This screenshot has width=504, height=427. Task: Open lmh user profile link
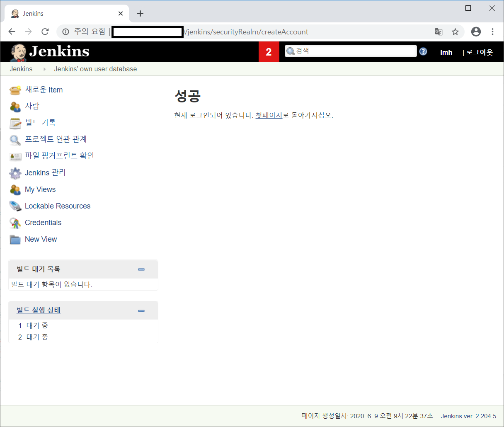coord(446,52)
